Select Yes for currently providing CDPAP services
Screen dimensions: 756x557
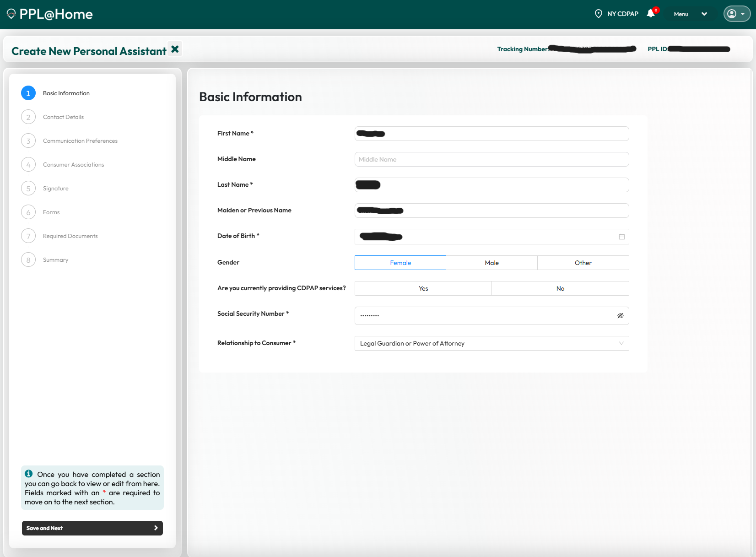(x=423, y=288)
